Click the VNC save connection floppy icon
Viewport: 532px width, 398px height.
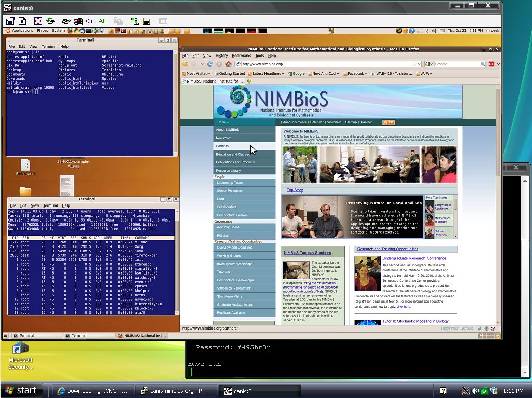click(x=147, y=21)
